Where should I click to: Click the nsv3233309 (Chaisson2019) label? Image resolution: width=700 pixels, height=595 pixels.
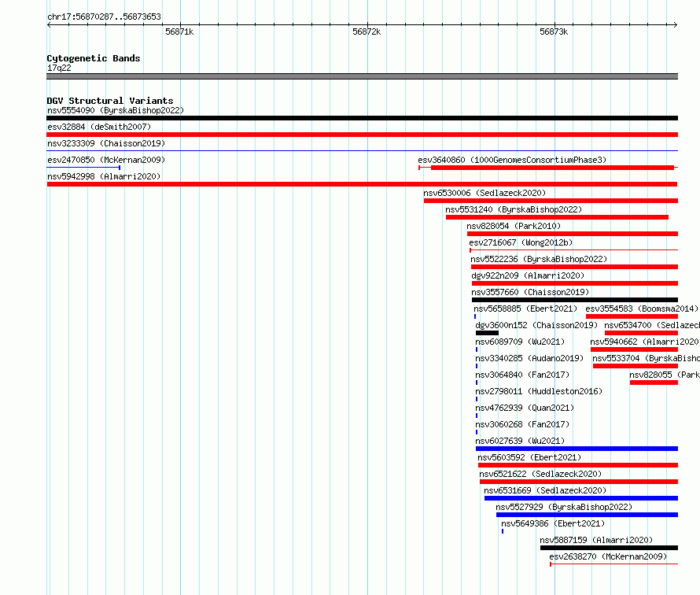tap(106, 143)
